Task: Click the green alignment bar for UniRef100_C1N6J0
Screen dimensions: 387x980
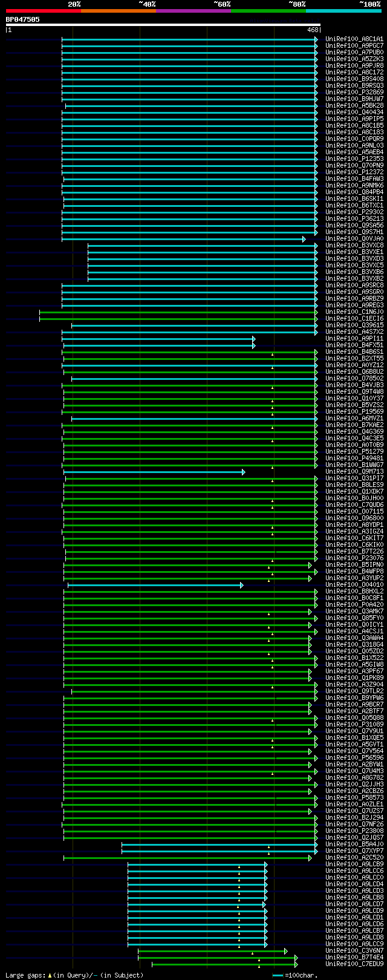Action: pos(178,312)
